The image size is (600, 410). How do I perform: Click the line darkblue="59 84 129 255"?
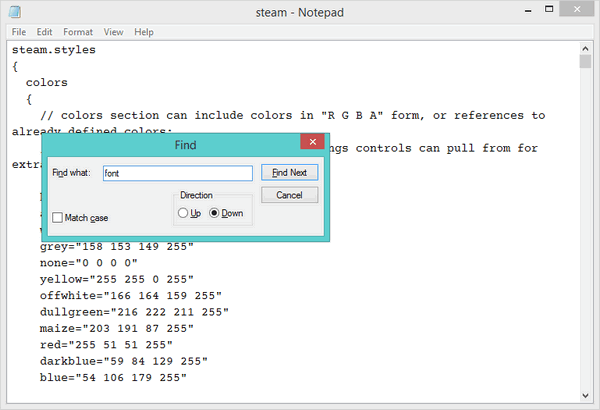click(124, 361)
